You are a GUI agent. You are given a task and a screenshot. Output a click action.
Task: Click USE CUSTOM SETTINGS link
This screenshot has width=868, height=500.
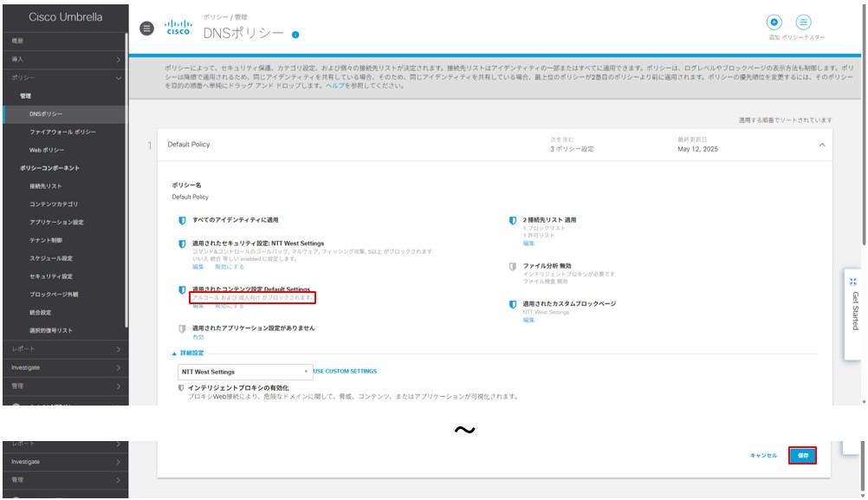click(x=345, y=372)
